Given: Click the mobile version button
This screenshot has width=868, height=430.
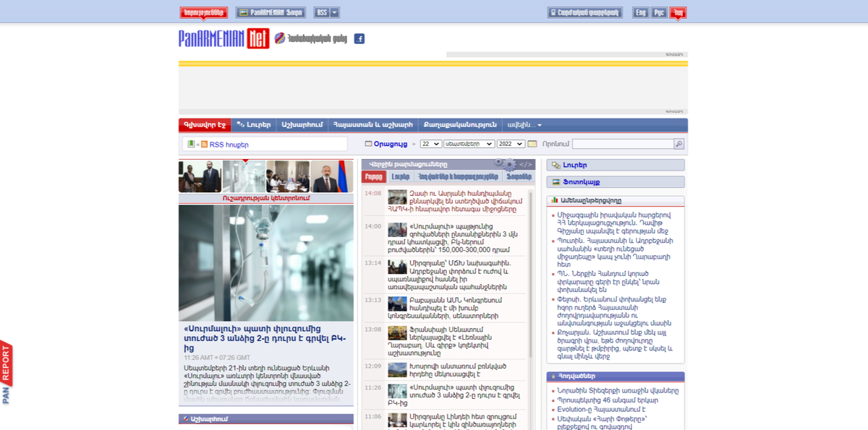Looking at the screenshot, I should tap(584, 12).
